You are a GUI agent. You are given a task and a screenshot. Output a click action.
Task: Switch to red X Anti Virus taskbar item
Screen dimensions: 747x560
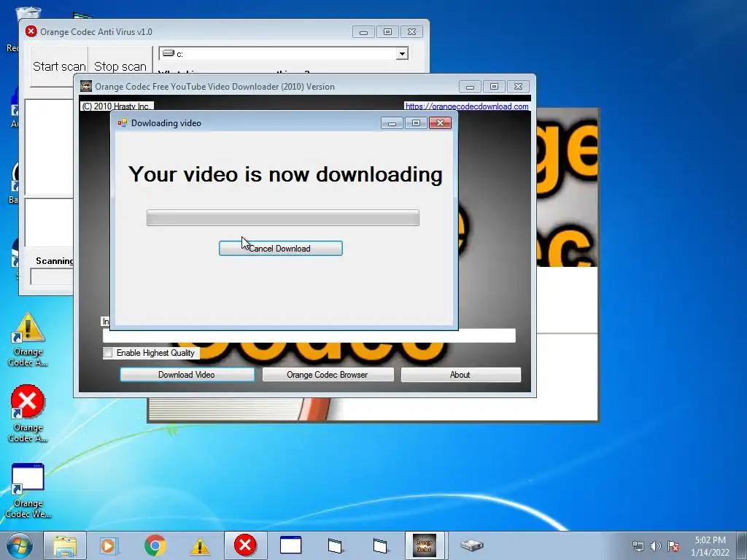point(245,545)
